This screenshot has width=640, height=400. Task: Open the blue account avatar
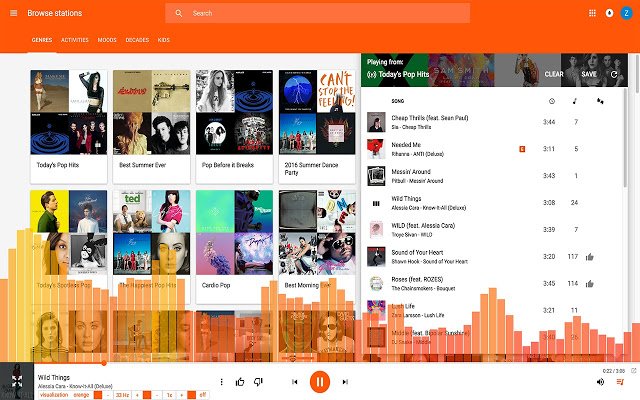(627, 13)
